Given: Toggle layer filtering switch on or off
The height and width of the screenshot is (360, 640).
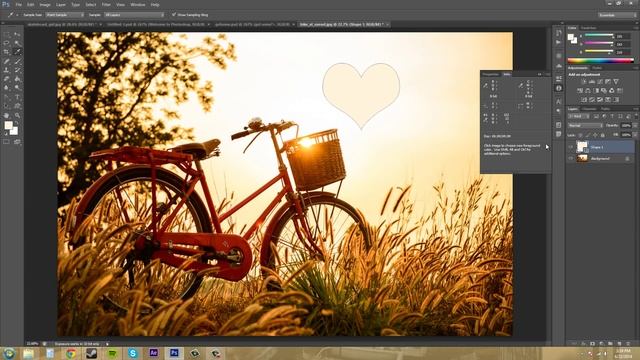Looking at the screenshot, I should pos(636,116).
